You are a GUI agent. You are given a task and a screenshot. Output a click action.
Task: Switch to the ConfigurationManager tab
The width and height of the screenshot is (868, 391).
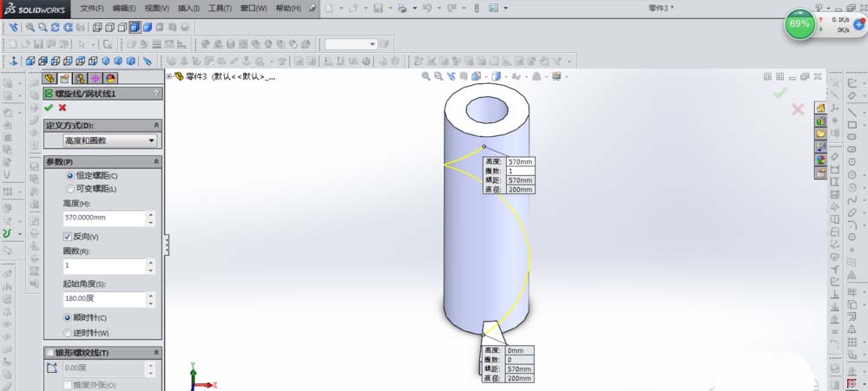coord(80,79)
